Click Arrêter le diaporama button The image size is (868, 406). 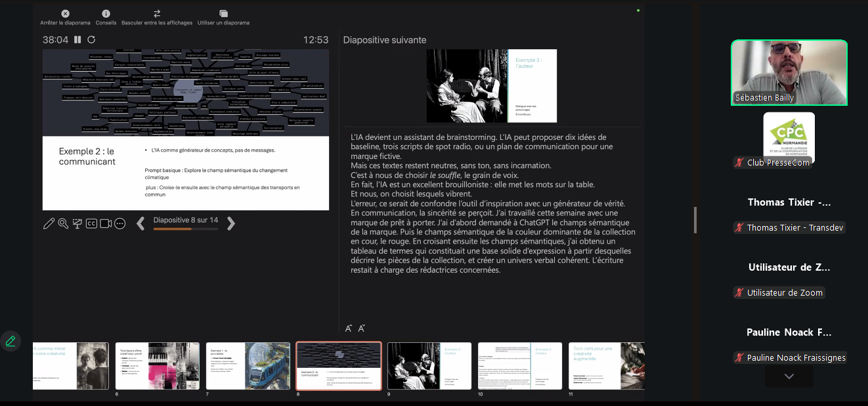click(x=65, y=17)
